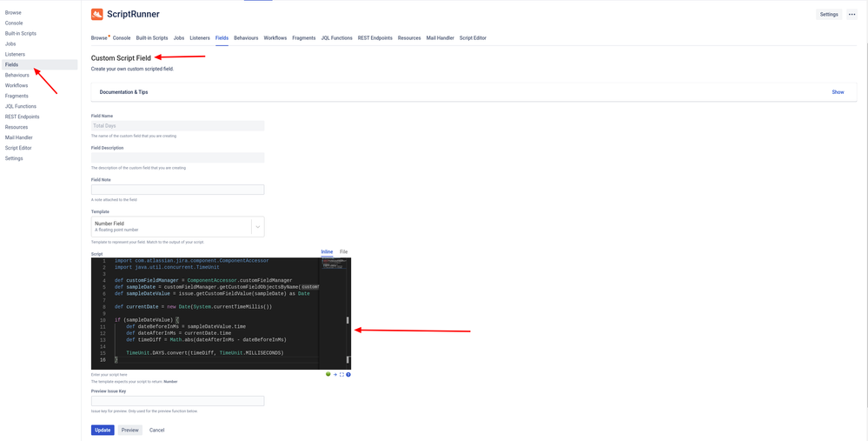Click code line 8 with currentDate definition

click(x=194, y=307)
